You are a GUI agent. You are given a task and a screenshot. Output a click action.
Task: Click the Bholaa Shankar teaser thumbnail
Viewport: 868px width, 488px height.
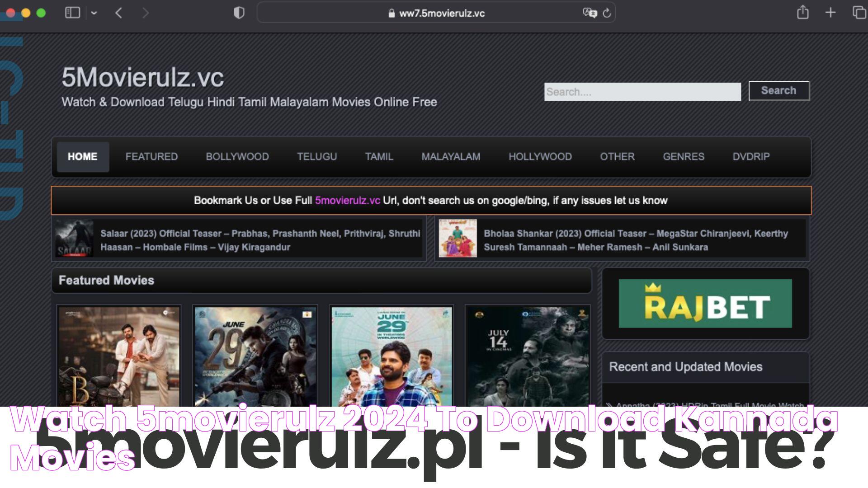(458, 238)
